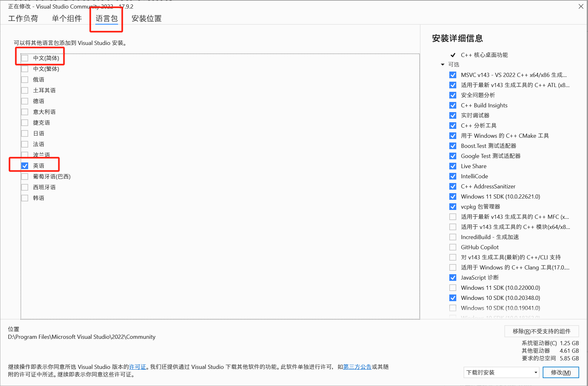Enable GitHub Copilot component
Viewport: 588px width, 386px height.
(x=453, y=247)
